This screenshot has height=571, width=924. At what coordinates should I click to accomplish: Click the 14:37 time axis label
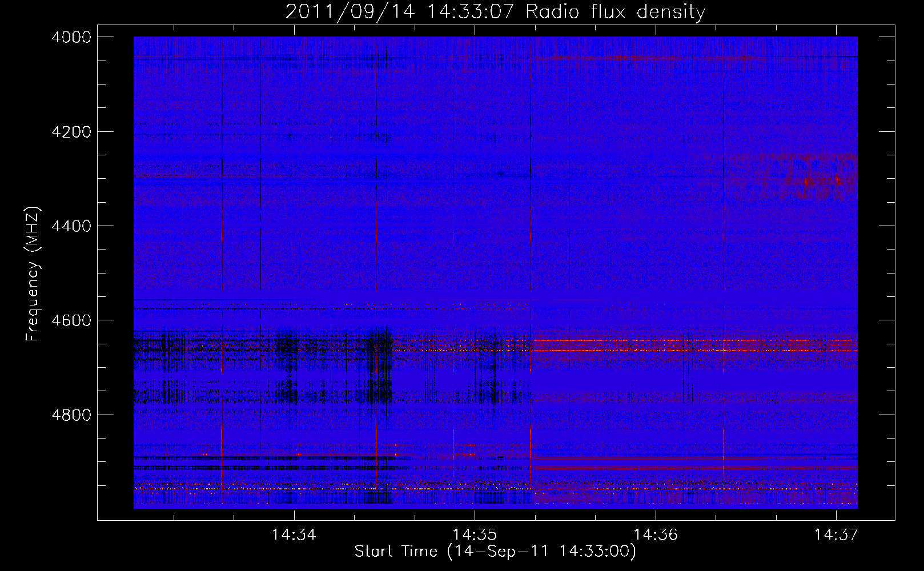(836, 535)
